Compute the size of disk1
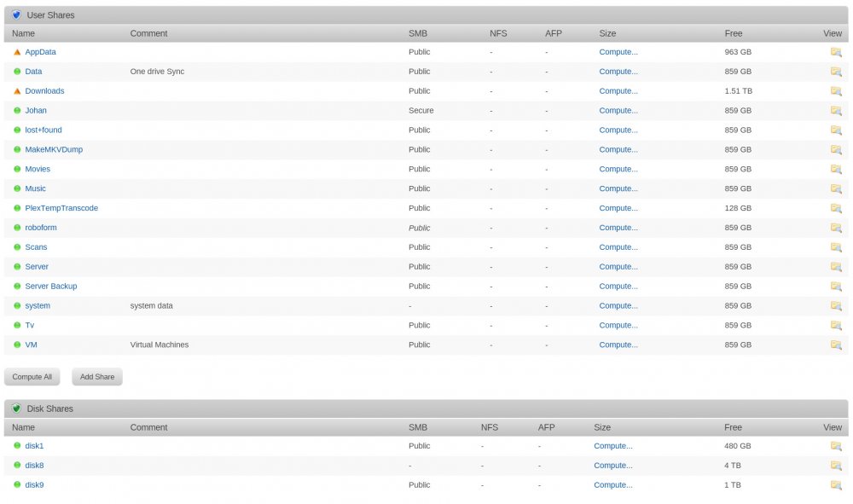This screenshot has height=504, width=853. [x=613, y=446]
